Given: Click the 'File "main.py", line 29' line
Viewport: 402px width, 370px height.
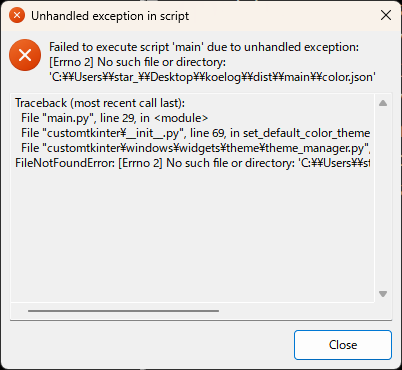Looking at the screenshot, I should coord(115,118).
